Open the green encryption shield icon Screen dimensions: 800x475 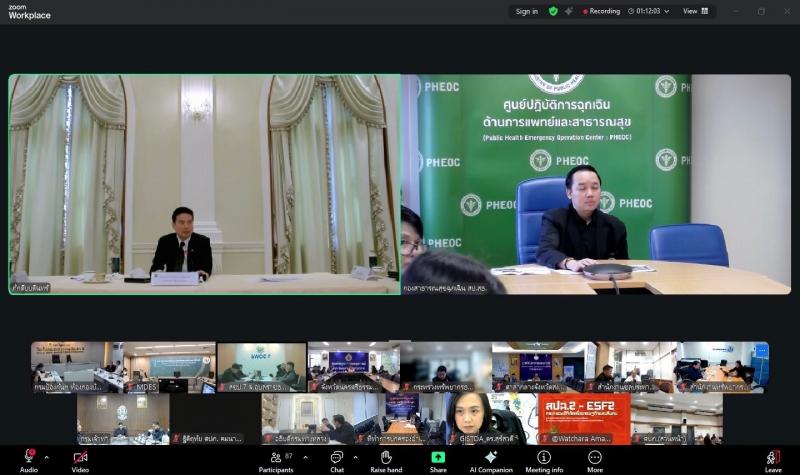coord(553,11)
